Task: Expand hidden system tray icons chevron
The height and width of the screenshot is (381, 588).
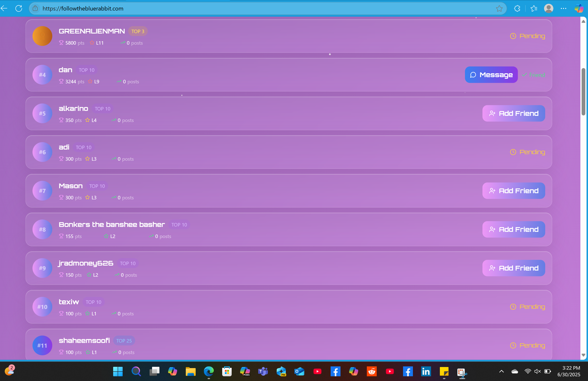Action: (x=502, y=371)
